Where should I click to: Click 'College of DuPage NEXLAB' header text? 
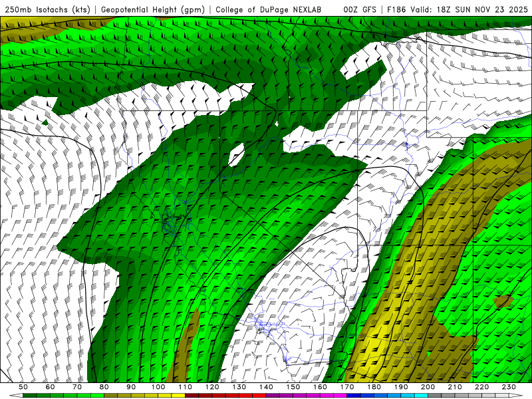point(269,10)
